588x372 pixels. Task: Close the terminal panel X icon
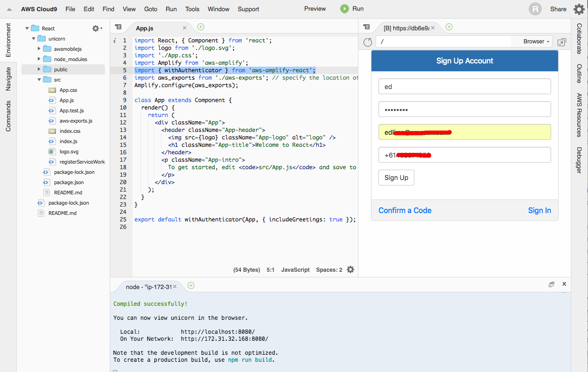point(564,283)
